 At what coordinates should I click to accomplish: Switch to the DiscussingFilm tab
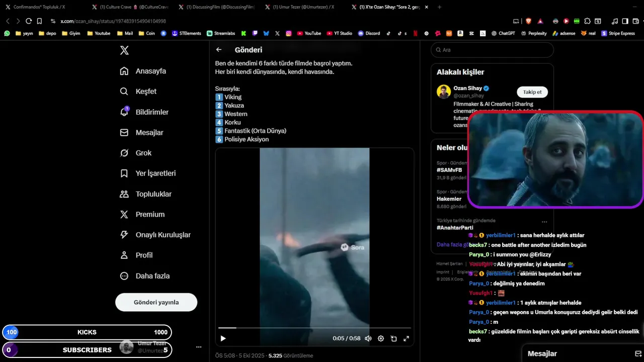(218, 7)
